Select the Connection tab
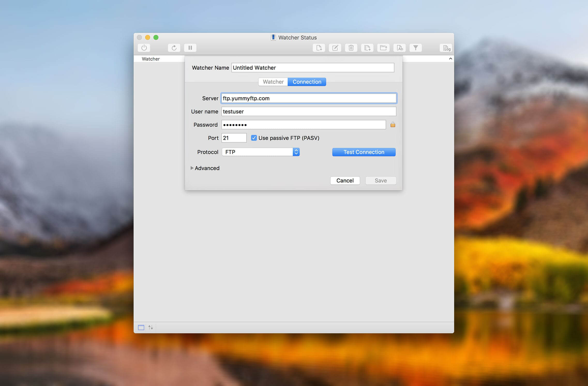Image resolution: width=588 pixels, height=386 pixels. point(307,82)
